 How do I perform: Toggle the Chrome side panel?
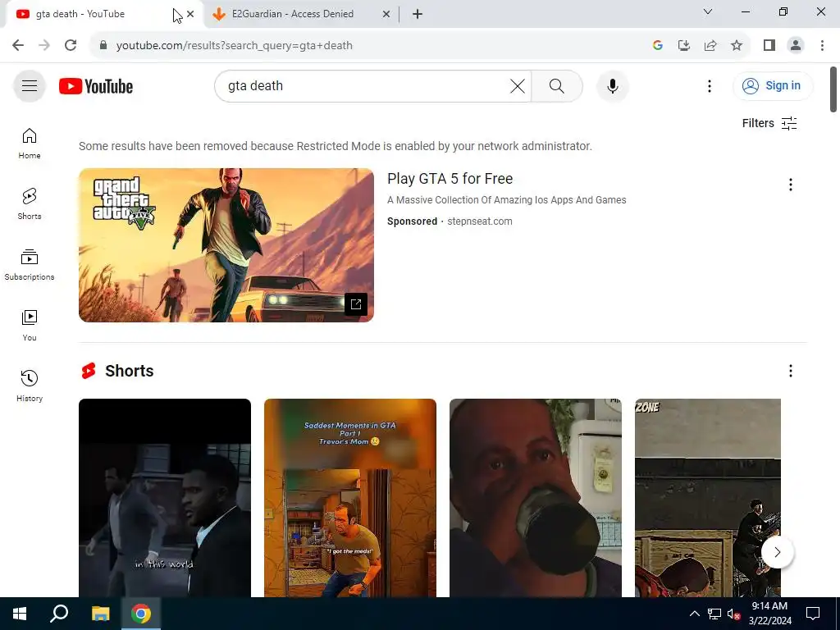(769, 45)
